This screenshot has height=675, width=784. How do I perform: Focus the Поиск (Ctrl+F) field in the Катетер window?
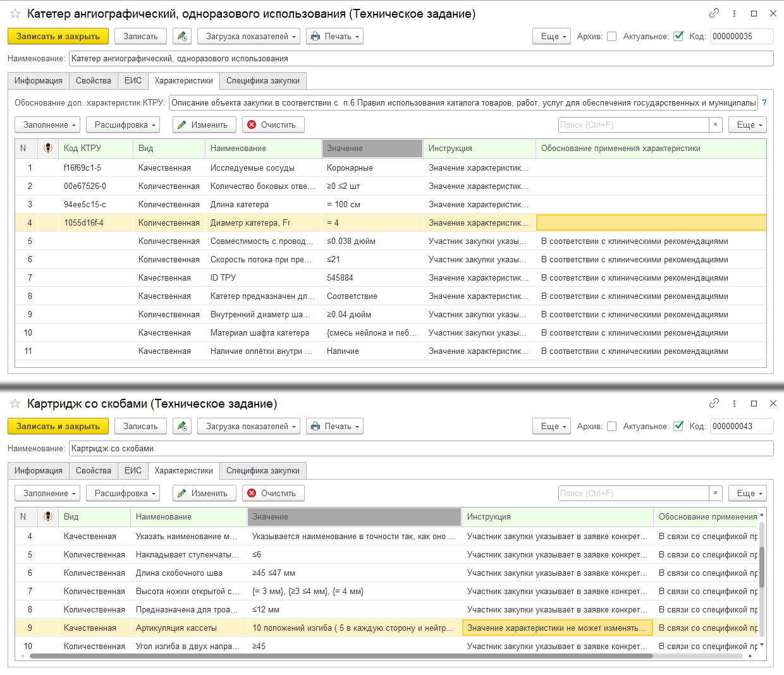[634, 125]
